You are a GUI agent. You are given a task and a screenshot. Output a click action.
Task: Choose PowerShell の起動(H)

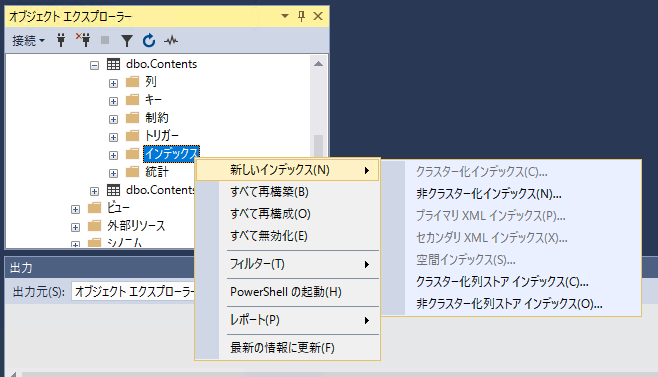pyautogui.click(x=288, y=292)
